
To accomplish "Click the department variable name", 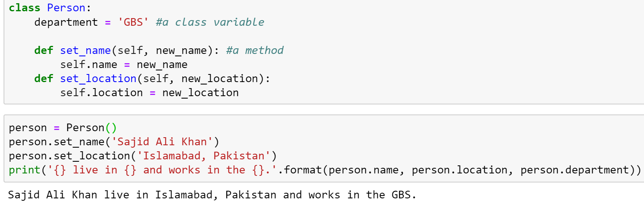I will [66, 22].
